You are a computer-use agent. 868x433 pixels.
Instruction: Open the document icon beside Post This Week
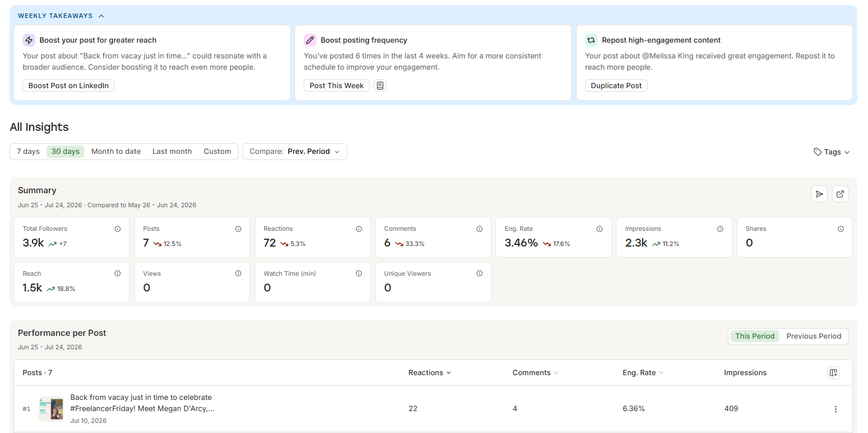[380, 85]
